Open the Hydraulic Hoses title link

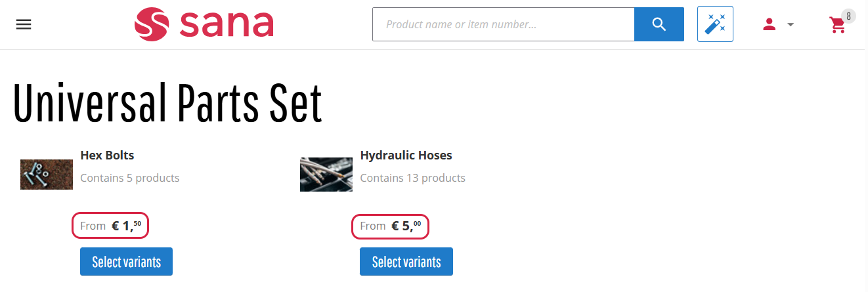(x=406, y=156)
